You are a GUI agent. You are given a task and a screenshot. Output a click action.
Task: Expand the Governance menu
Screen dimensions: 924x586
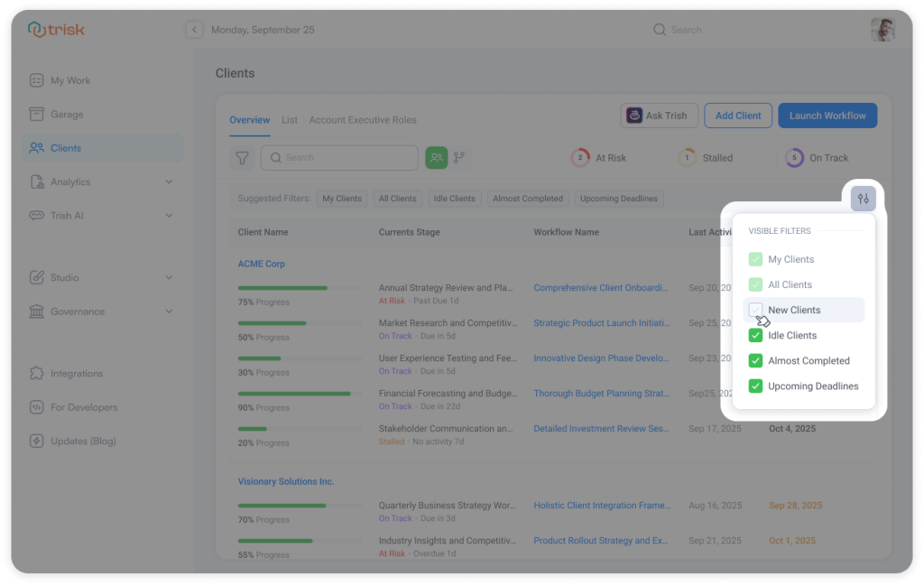point(168,312)
